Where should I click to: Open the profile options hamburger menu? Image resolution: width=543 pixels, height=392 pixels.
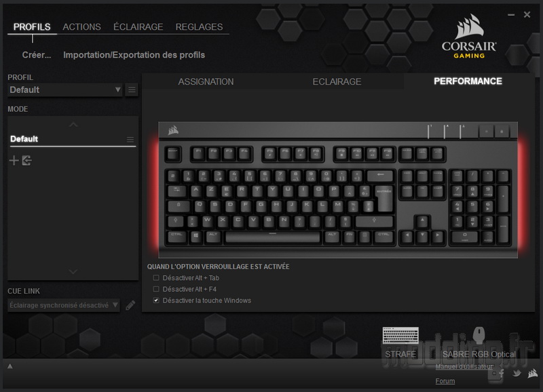(132, 90)
